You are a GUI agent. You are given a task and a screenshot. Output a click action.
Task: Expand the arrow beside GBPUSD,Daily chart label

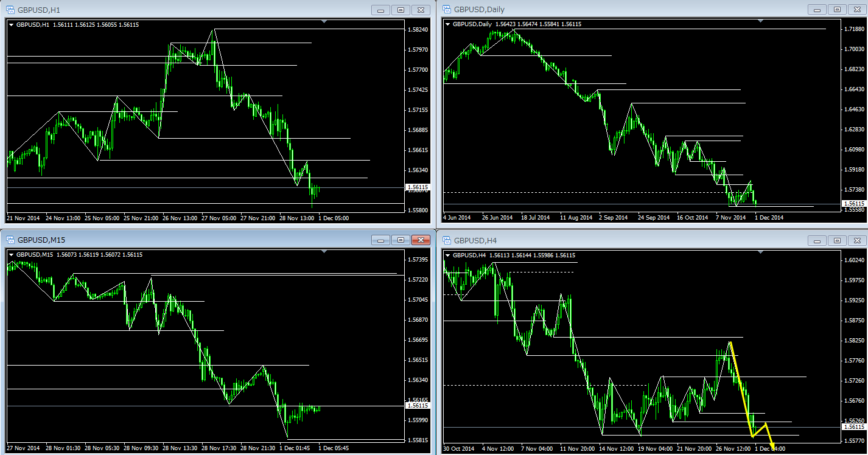coord(449,24)
